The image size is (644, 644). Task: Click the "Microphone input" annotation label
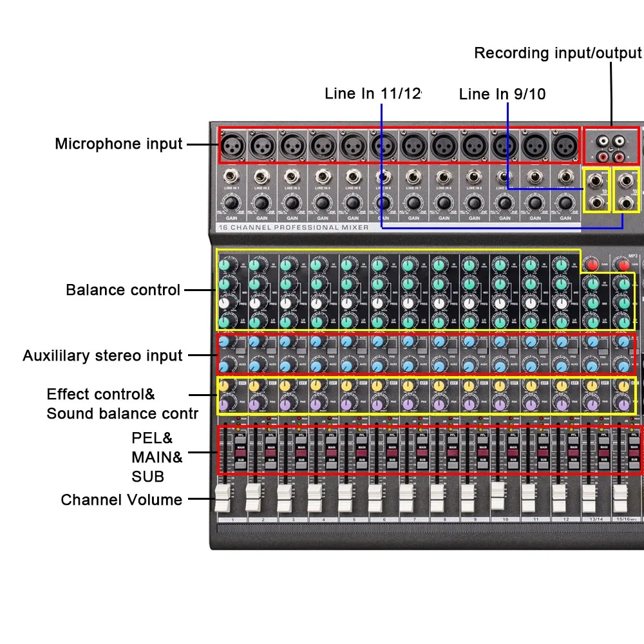[118, 144]
